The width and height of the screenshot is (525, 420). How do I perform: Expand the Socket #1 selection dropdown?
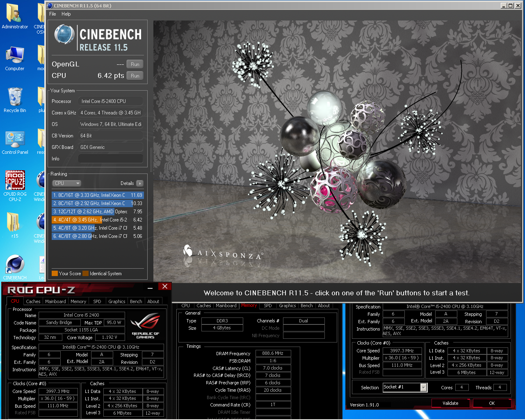click(x=424, y=387)
